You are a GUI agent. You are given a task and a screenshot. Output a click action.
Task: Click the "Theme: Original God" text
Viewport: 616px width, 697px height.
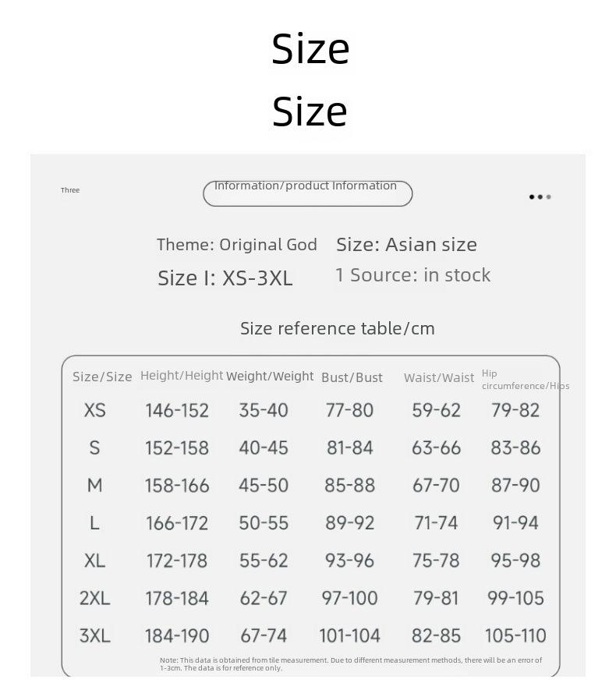click(237, 245)
